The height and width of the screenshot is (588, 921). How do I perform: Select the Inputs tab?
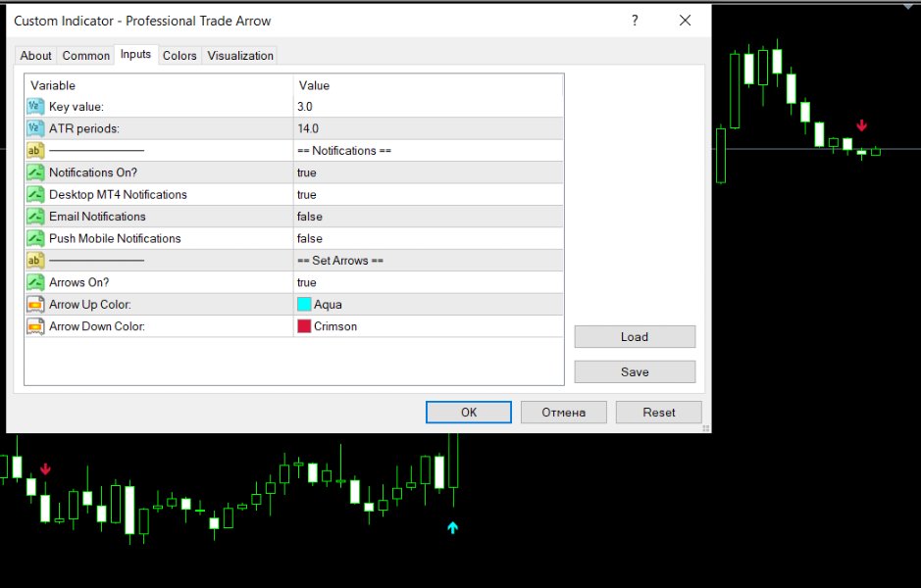tap(135, 54)
